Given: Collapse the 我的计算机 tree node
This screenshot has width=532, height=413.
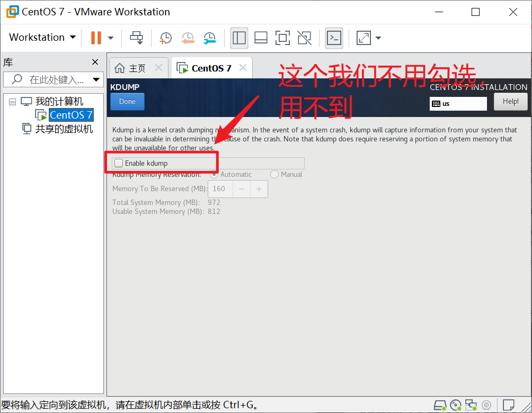Looking at the screenshot, I should click(x=13, y=102).
